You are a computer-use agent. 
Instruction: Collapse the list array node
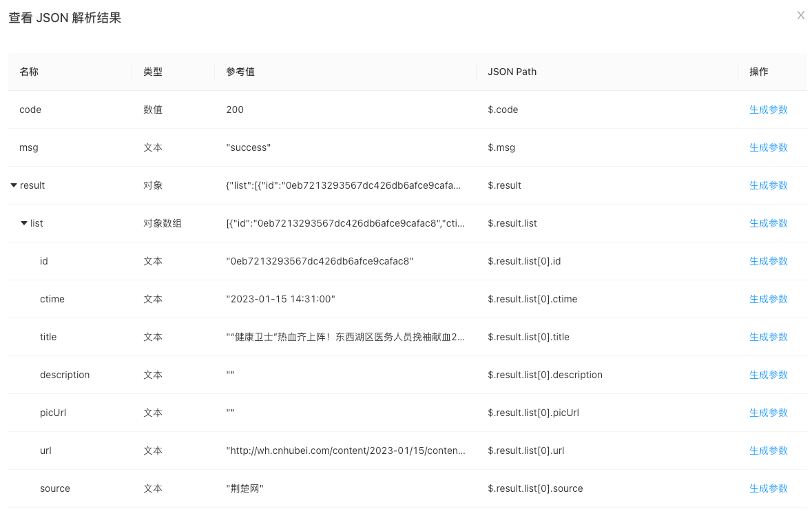pyautogui.click(x=23, y=223)
